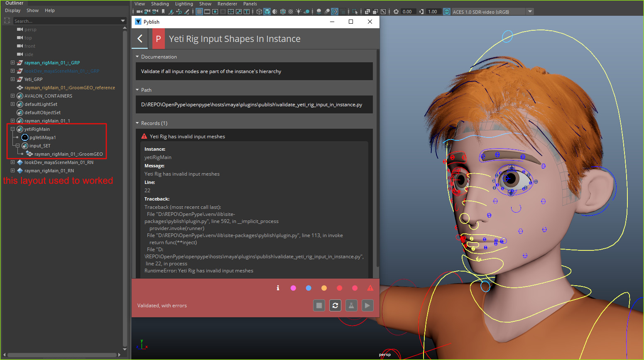
Task: Enable Use All Lights bulb icon
Action: (299, 12)
